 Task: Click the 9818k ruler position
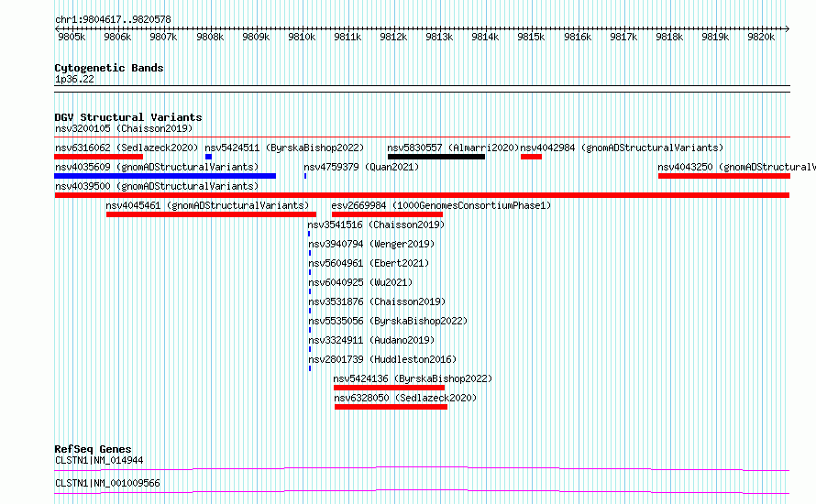[x=669, y=37]
